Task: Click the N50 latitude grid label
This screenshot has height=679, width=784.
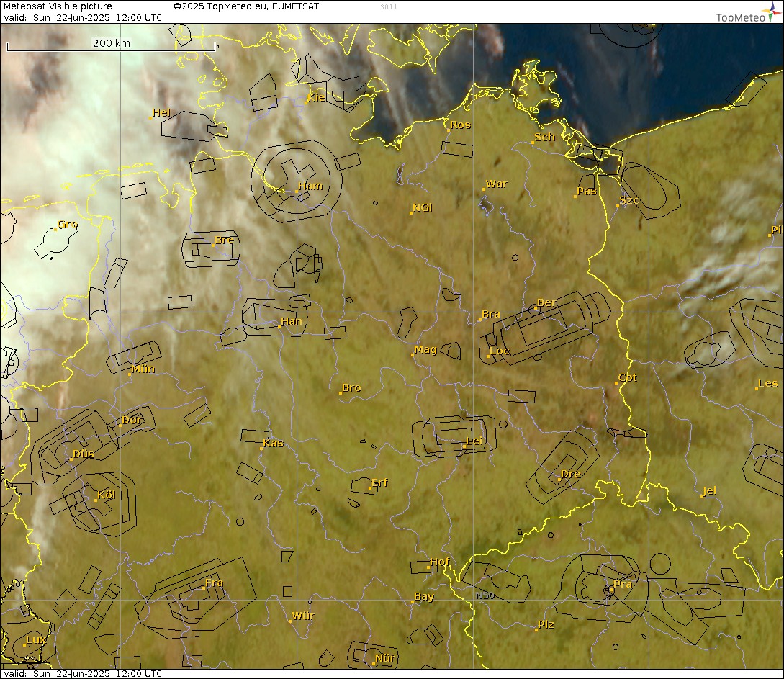Action: pyautogui.click(x=485, y=595)
